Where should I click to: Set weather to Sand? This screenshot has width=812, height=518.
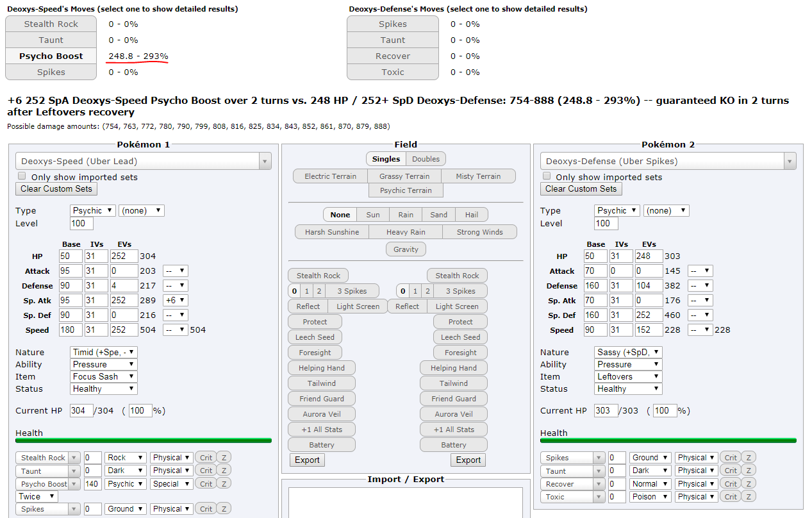click(439, 215)
